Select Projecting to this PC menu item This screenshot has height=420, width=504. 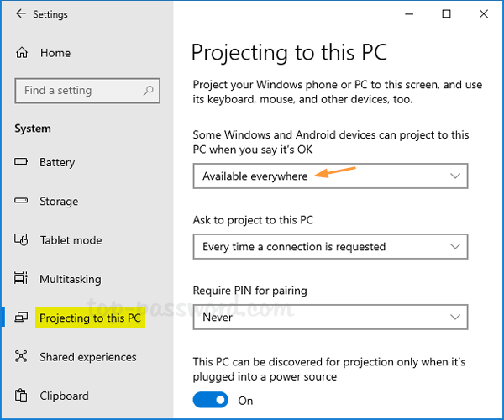click(x=90, y=318)
